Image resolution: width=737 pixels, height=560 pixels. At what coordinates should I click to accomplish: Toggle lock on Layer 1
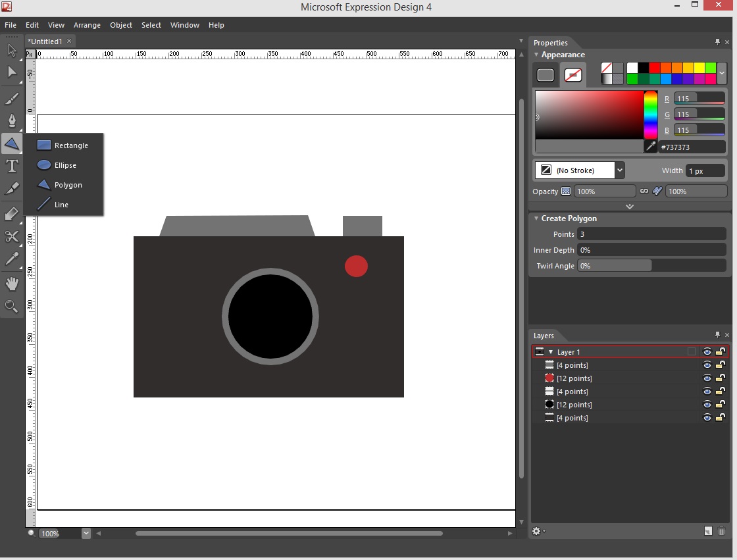(x=721, y=352)
